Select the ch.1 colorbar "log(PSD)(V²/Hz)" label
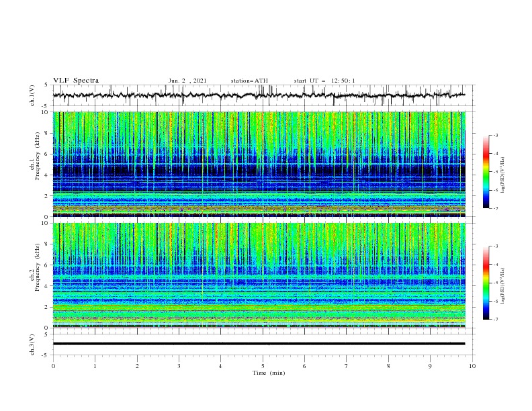The width and height of the screenshot is (532, 411). tap(503, 175)
